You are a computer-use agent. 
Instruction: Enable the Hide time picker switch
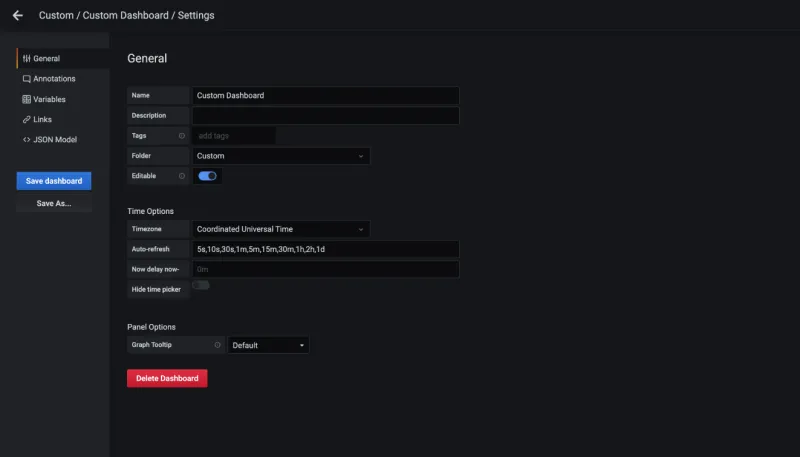click(201, 285)
